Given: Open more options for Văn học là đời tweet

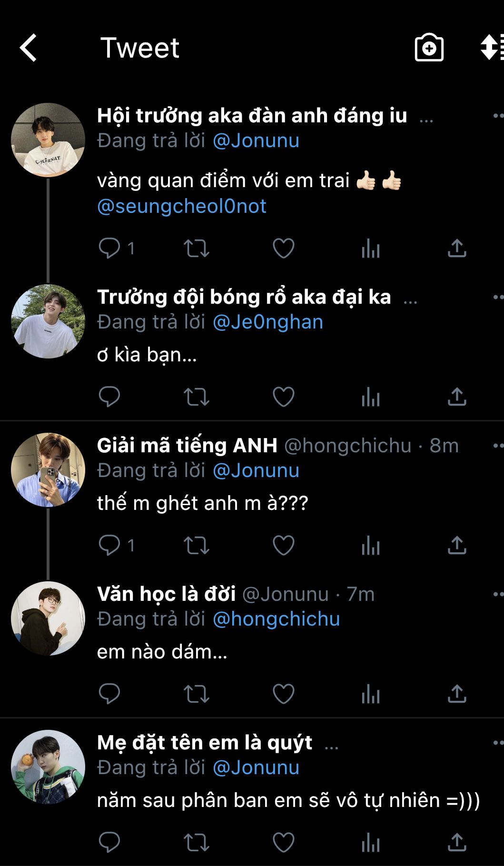Looking at the screenshot, I should pyautogui.click(x=498, y=594).
